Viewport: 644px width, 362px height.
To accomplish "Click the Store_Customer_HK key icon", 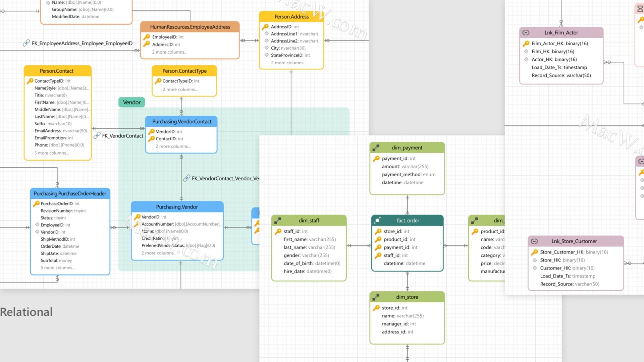I will [534, 252].
